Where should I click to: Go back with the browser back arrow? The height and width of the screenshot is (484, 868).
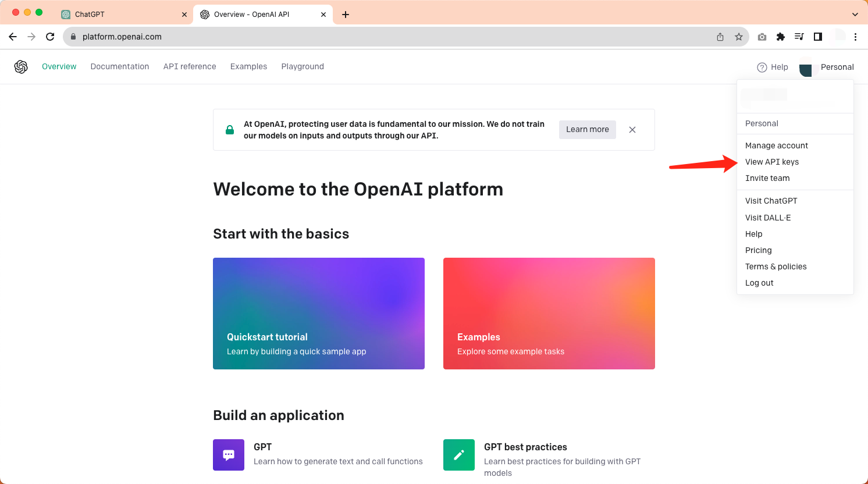13,37
